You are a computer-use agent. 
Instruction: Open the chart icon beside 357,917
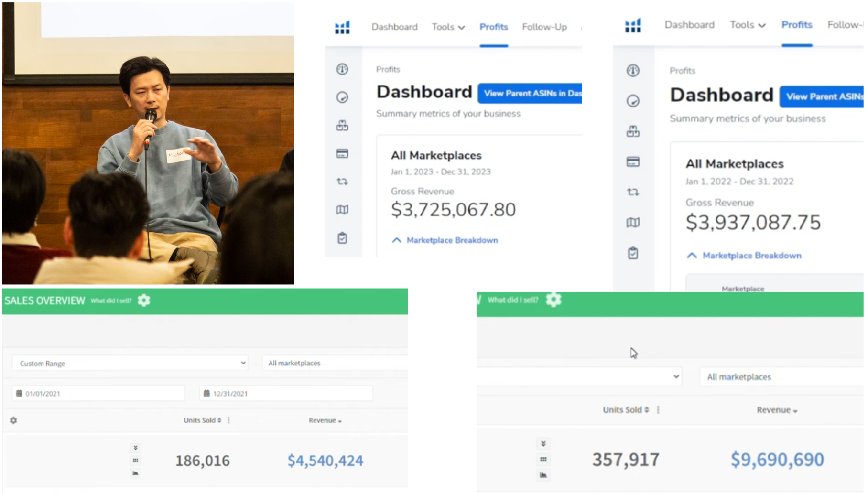[x=543, y=475]
